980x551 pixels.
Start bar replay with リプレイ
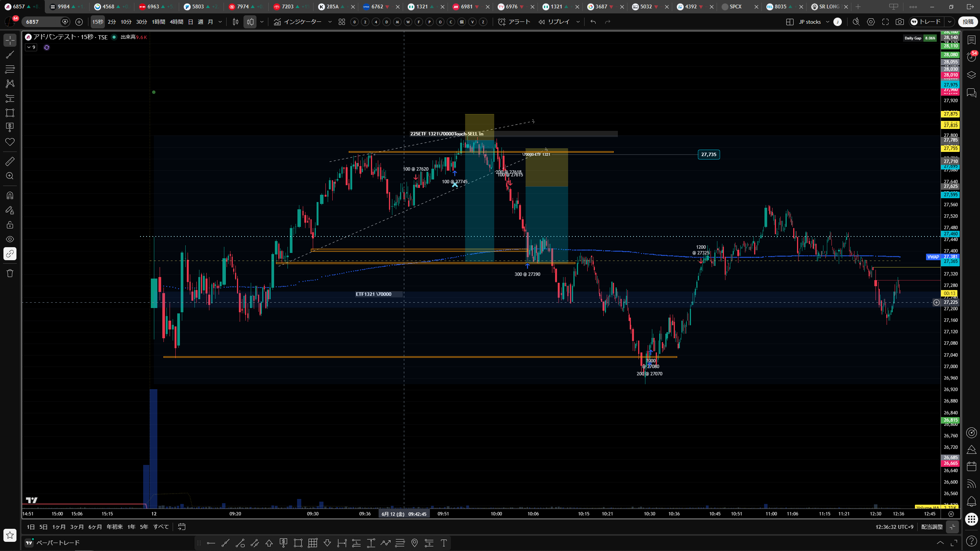pos(554,22)
